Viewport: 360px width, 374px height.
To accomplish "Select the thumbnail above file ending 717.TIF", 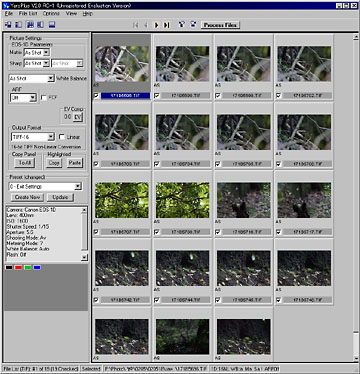I will pos(304,200).
